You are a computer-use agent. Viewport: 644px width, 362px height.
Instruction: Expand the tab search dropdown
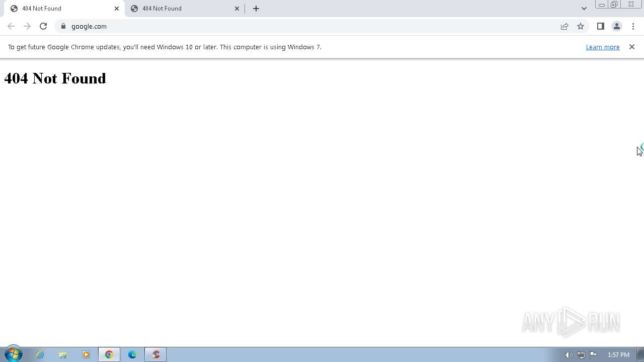(x=584, y=8)
